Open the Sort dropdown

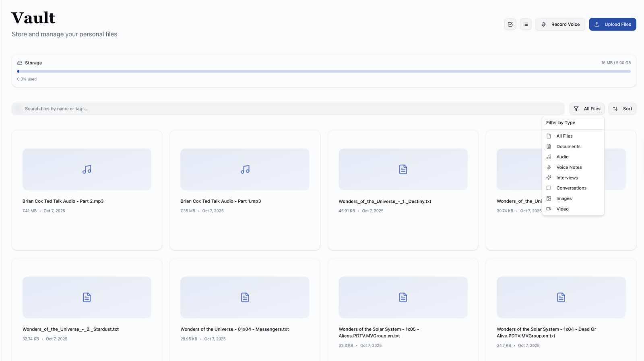[x=622, y=109]
